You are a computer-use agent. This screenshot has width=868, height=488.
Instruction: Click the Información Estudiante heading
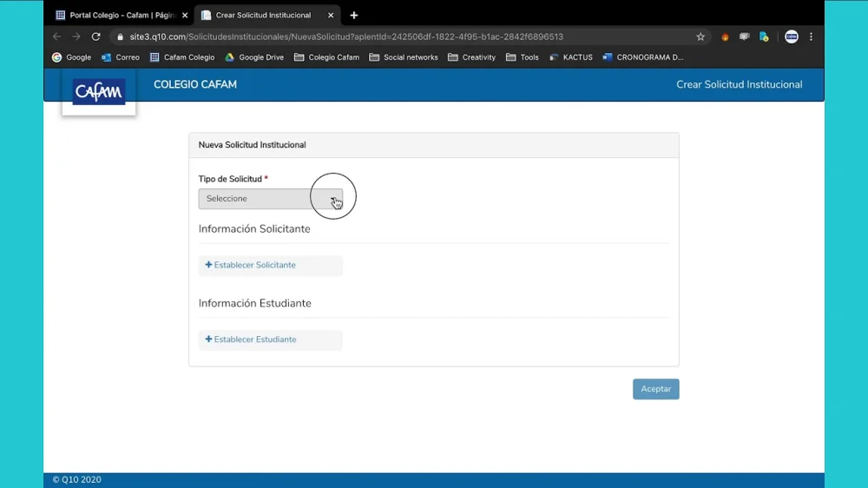[254, 304]
